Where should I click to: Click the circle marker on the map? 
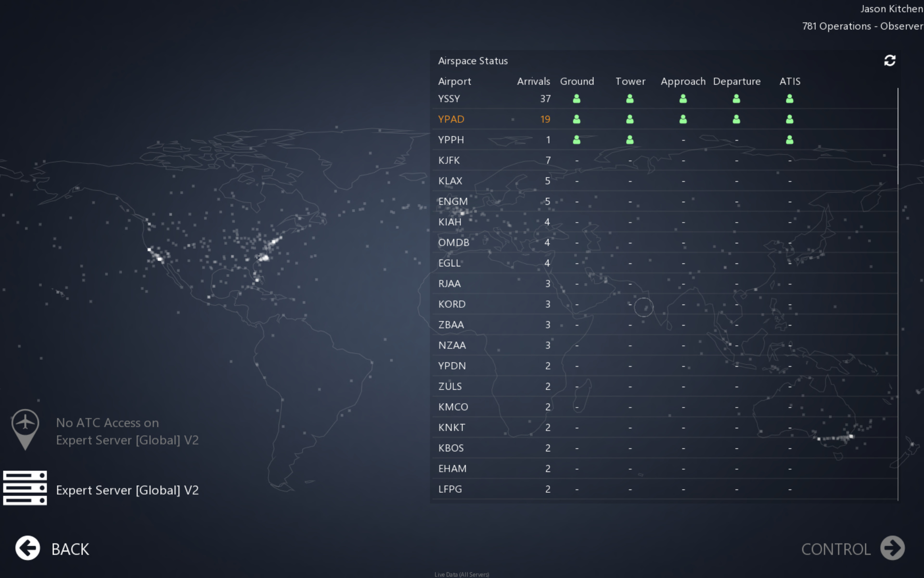pos(643,307)
